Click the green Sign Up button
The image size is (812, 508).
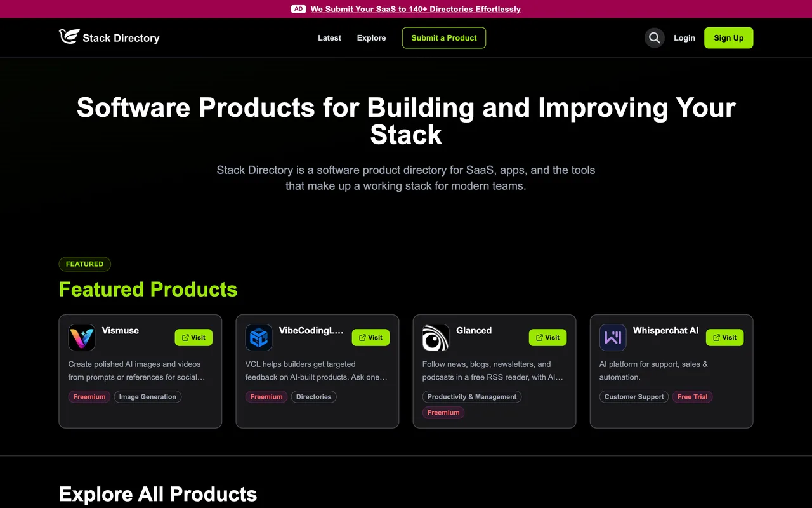coord(729,38)
